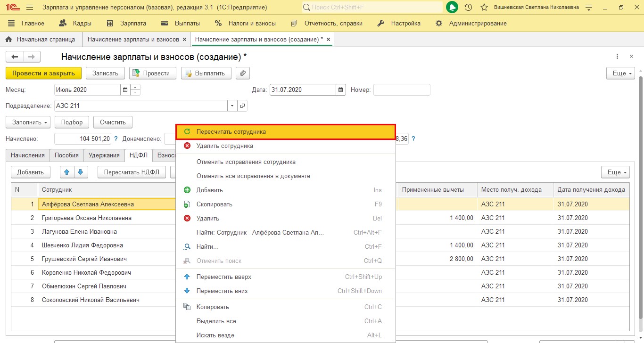Step the Месяц value with the spinner

tap(135, 90)
